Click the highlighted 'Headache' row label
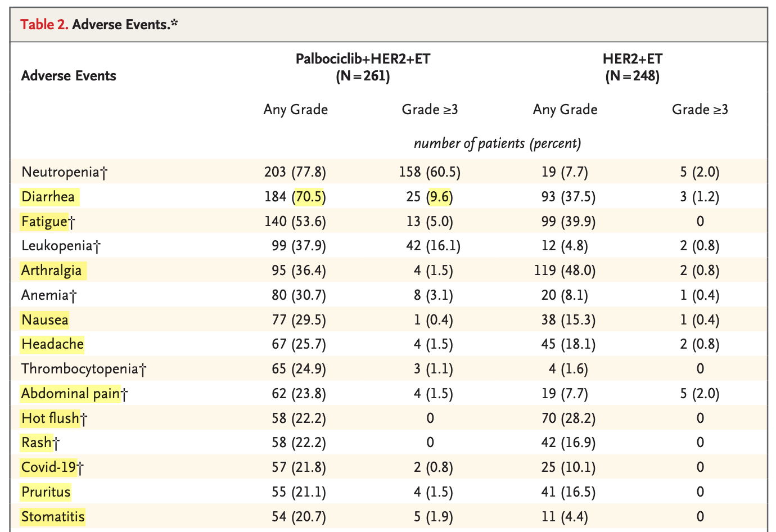The width and height of the screenshot is (776, 532). pyautogui.click(x=52, y=344)
